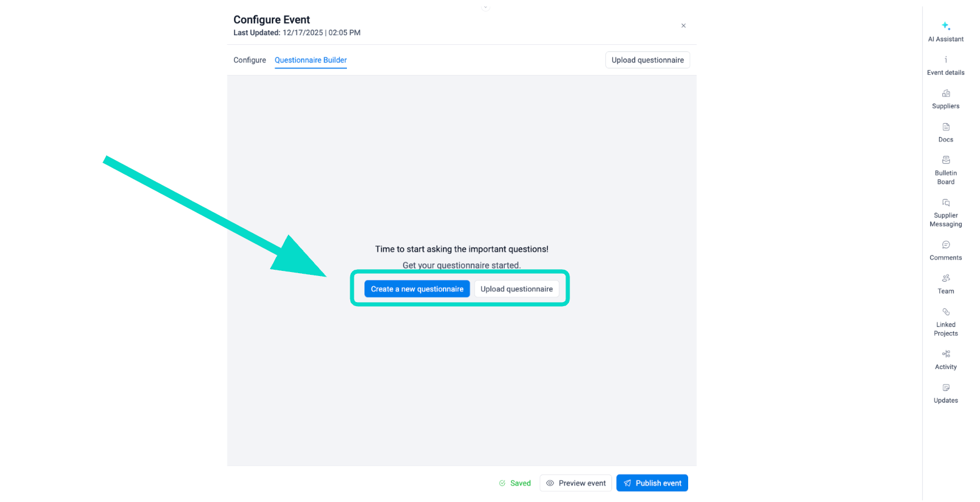Close the Configure Event dialog

click(684, 26)
